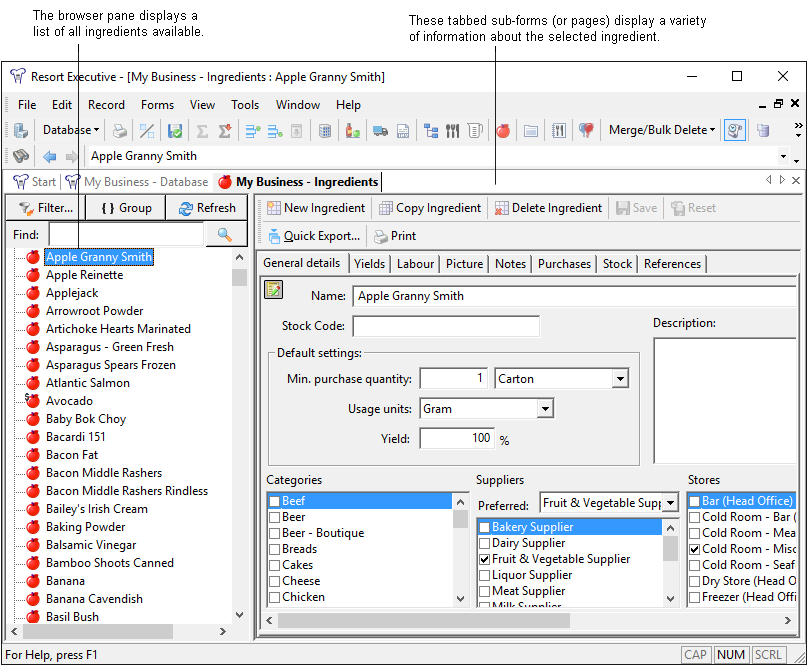Tick the Bar (Head Office) store checkbox
808x666 pixels.
click(695, 501)
